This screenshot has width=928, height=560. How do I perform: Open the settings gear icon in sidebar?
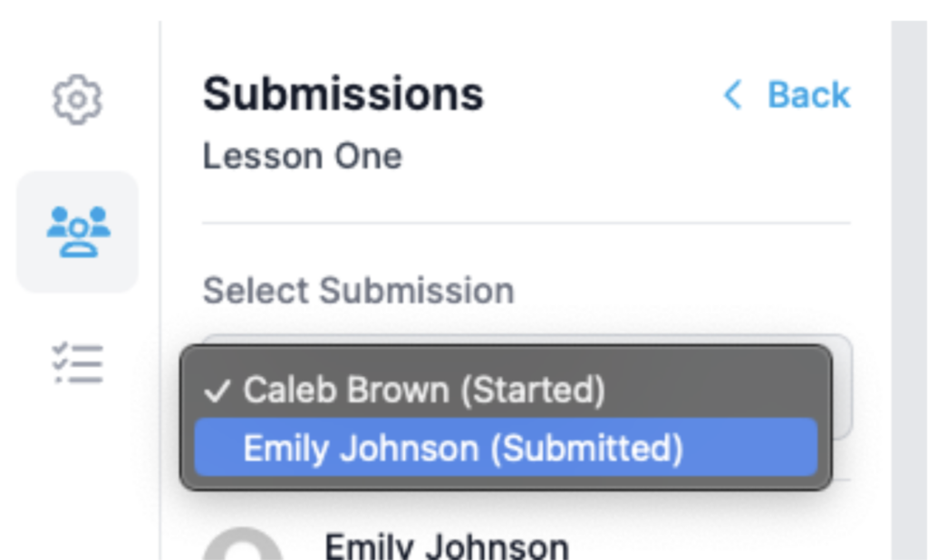click(x=77, y=99)
